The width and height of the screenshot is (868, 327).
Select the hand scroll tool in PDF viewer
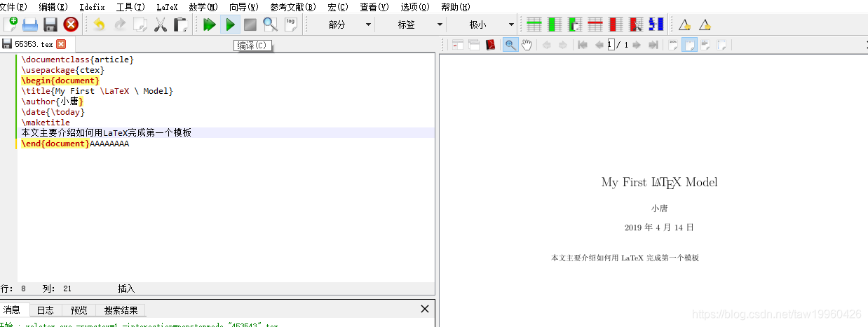click(x=527, y=45)
